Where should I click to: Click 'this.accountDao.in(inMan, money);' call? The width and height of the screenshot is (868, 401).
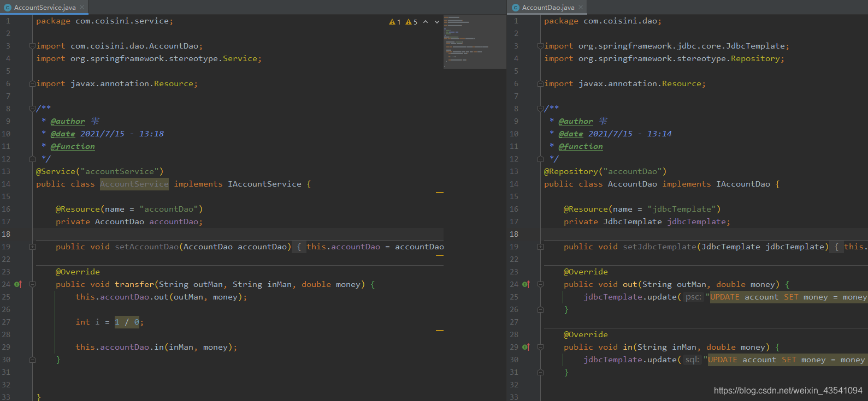tap(156, 347)
